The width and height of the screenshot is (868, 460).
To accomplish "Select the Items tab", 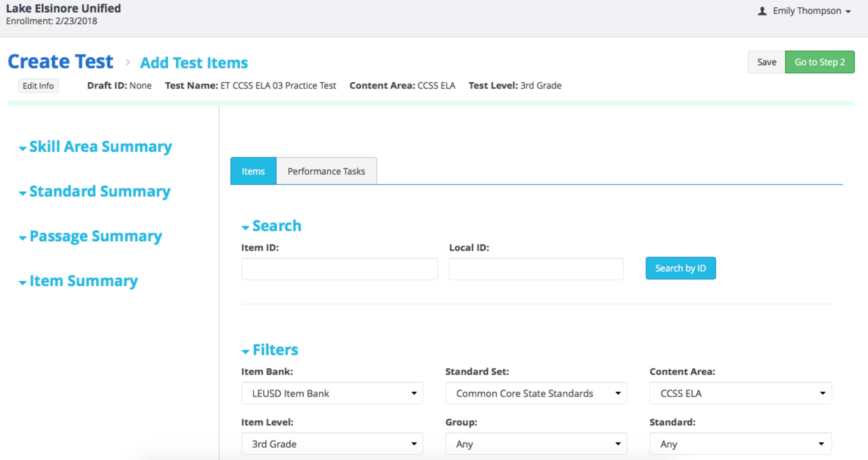I will [x=253, y=171].
